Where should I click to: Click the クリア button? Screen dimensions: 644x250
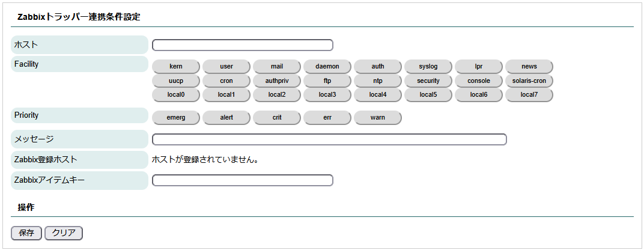tap(64, 233)
